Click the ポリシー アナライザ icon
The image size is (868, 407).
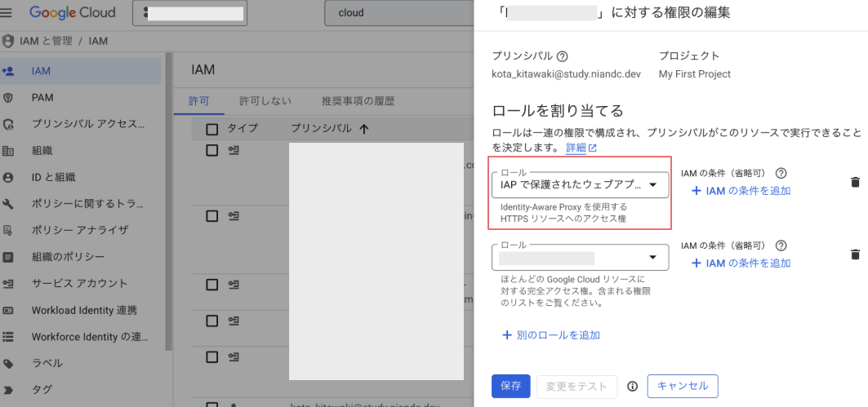click(x=7, y=231)
